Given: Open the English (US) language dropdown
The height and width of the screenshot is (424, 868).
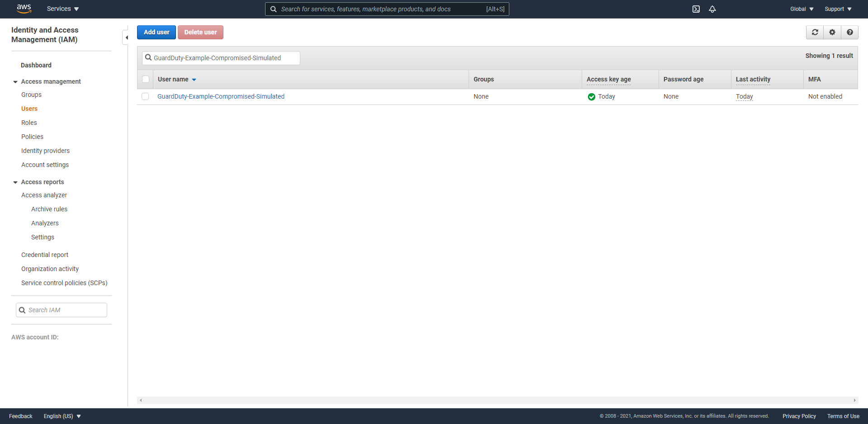Looking at the screenshot, I should click(62, 416).
